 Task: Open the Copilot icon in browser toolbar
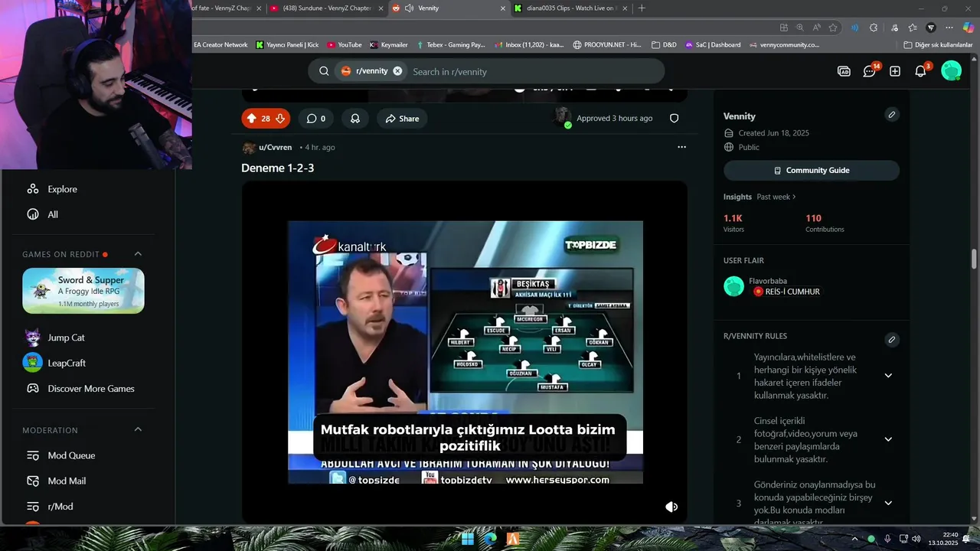coord(968,28)
